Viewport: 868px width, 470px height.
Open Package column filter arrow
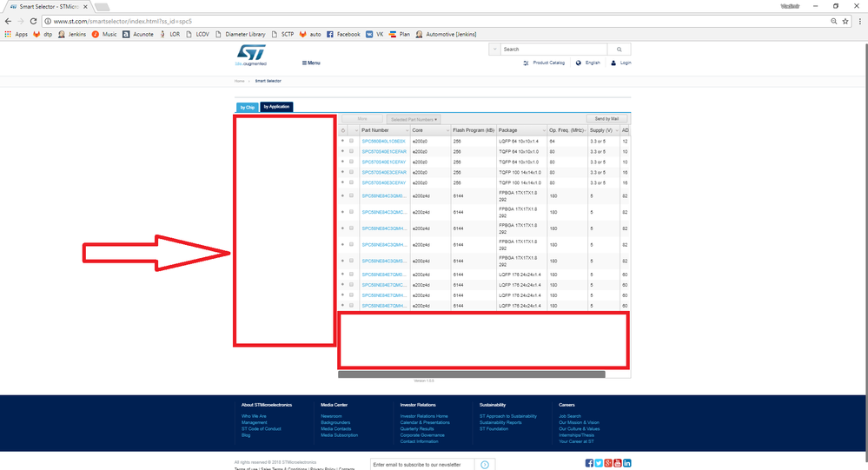pos(544,130)
